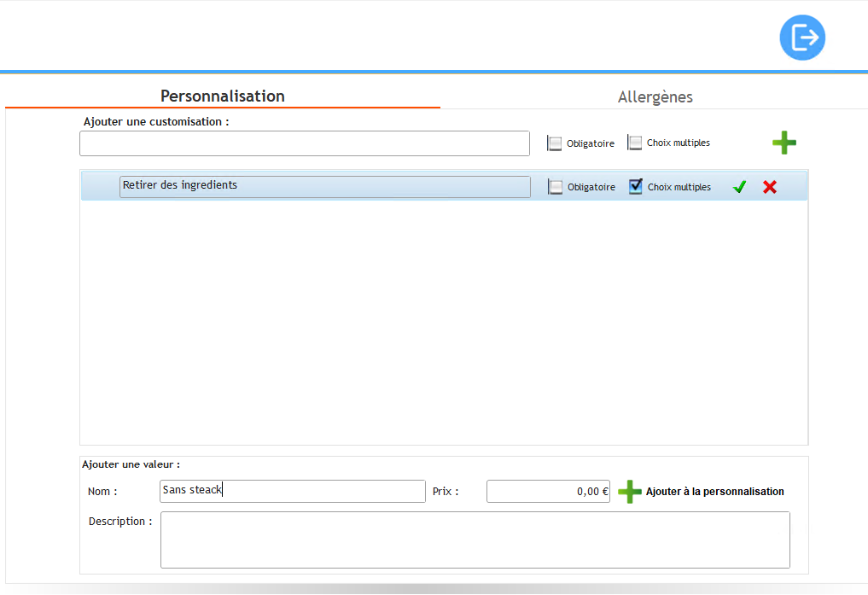Tick Obligatoire on Retirer des ingredients row
This screenshot has height=595, width=868.
click(x=556, y=187)
